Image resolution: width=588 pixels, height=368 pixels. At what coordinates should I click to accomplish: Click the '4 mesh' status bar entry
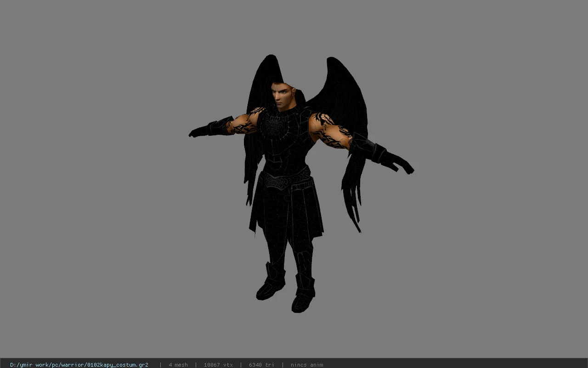(178, 365)
